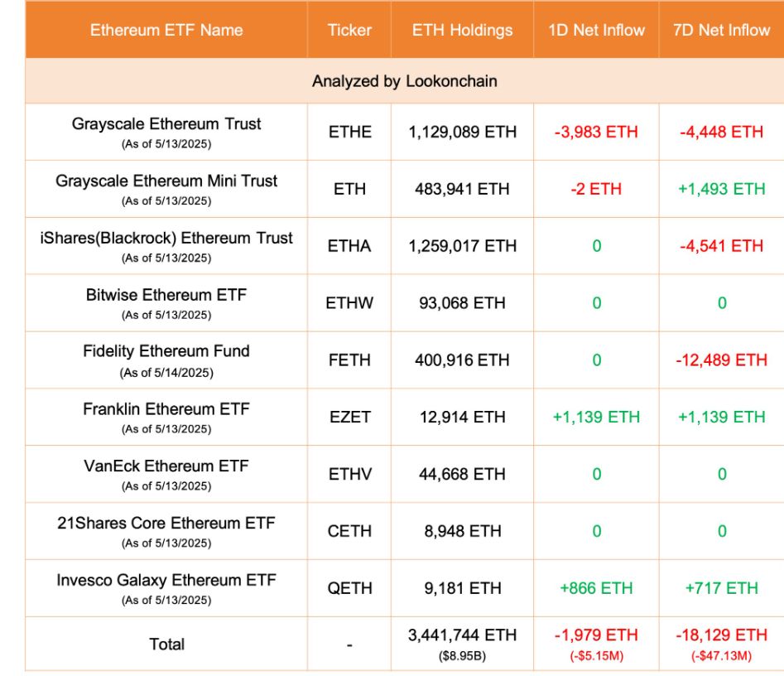The image size is (784, 676).
Task: Select the Grayscale Ethereum Trust name
Action: click(x=166, y=124)
